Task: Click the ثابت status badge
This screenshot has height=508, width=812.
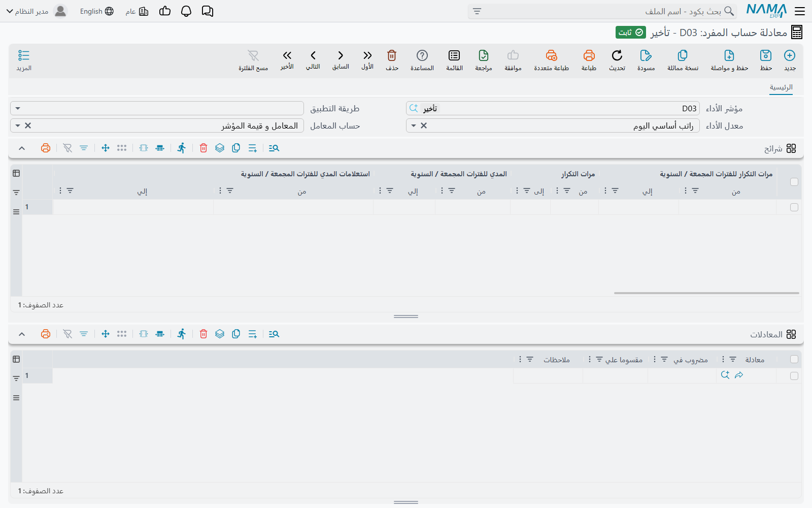Action: pyautogui.click(x=631, y=33)
